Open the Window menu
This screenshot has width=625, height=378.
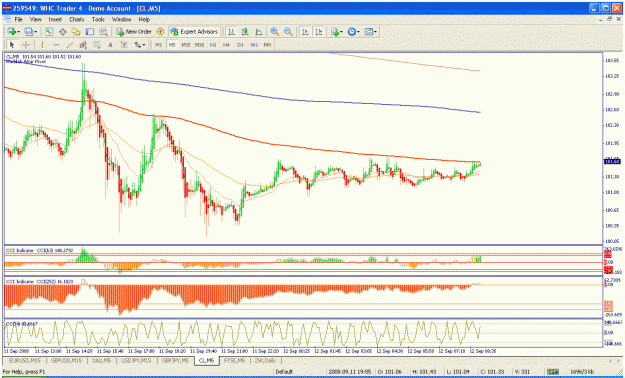pos(121,19)
